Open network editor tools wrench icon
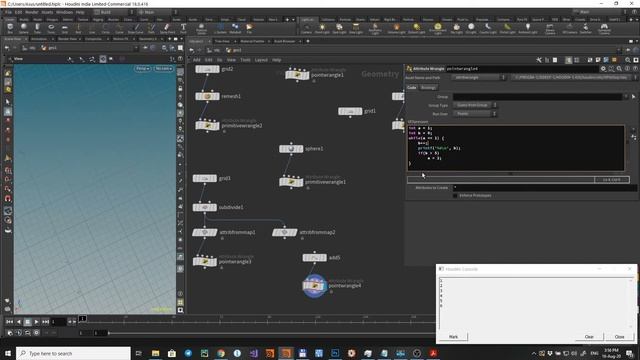The width and height of the screenshot is (640, 360). [539, 60]
